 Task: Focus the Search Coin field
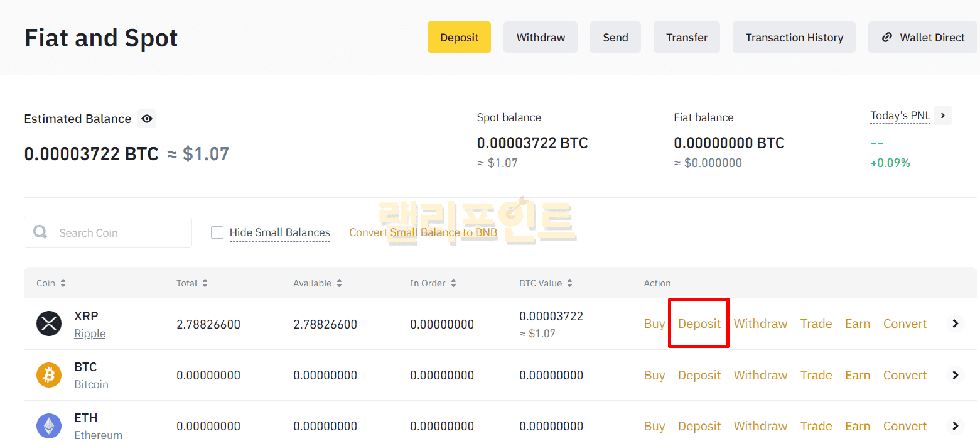click(108, 232)
